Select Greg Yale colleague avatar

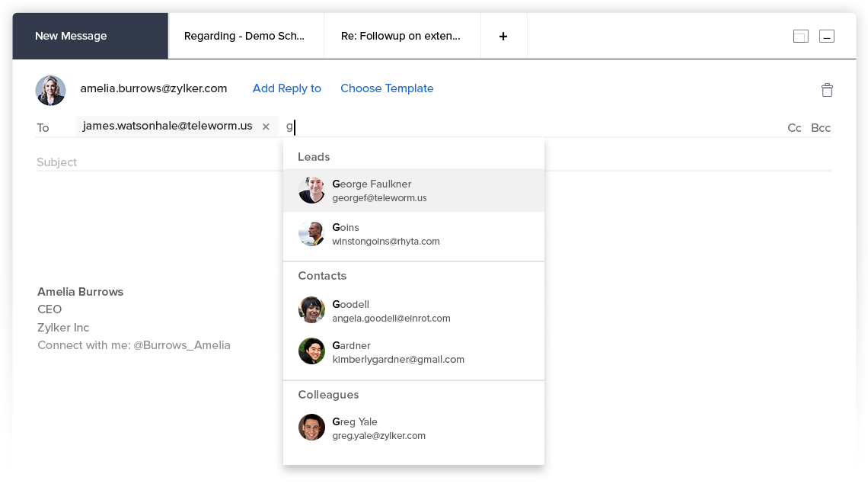click(311, 427)
